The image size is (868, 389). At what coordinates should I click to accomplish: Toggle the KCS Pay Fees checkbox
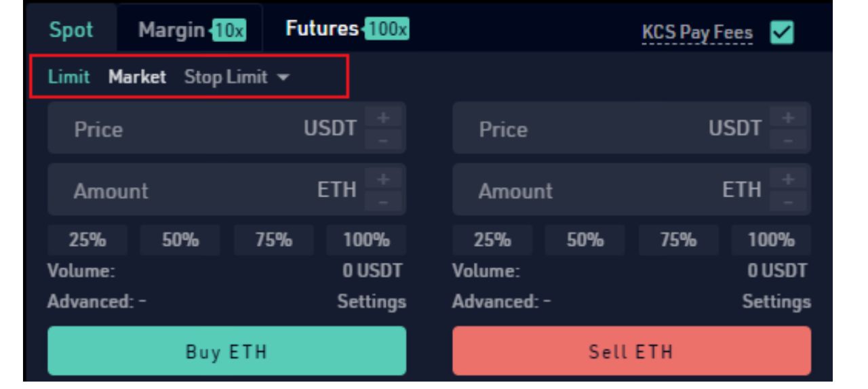(785, 31)
